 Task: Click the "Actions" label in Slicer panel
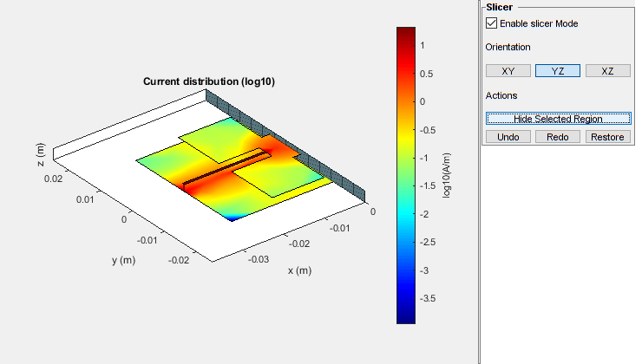[x=501, y=95]
